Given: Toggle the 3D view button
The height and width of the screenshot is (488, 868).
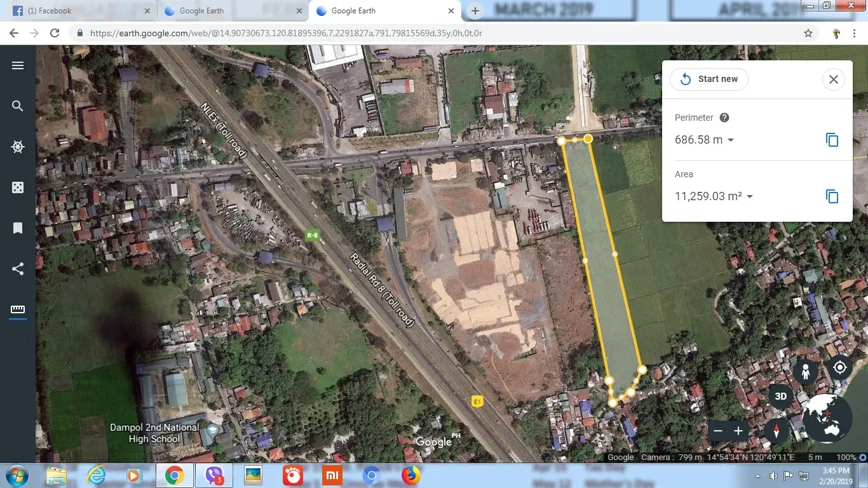Looking at the screenshot, I should pos(781,396).
